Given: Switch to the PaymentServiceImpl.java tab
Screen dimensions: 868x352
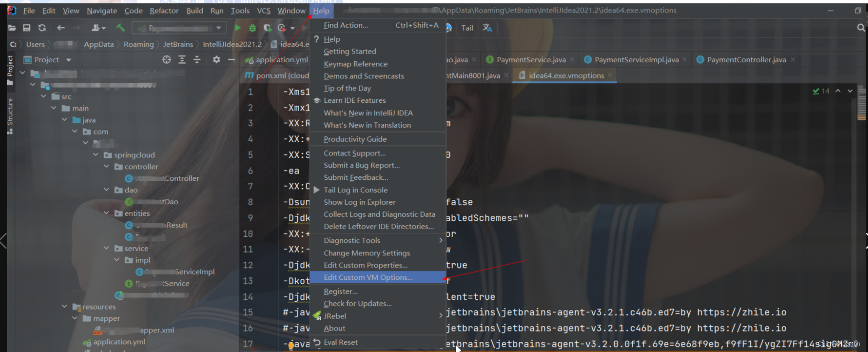Looking at the screenshot, I should coord(636,60).
